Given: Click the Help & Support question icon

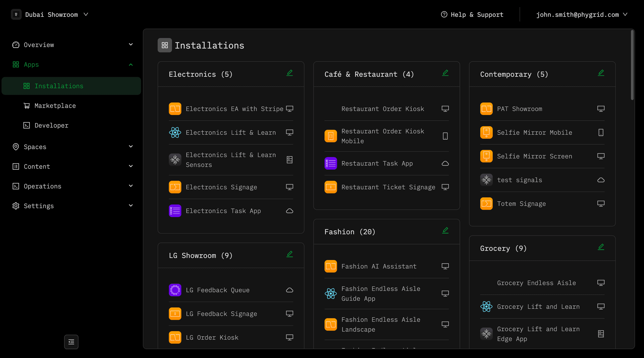Looking at the screenshot, I should (x=444, y=14).
